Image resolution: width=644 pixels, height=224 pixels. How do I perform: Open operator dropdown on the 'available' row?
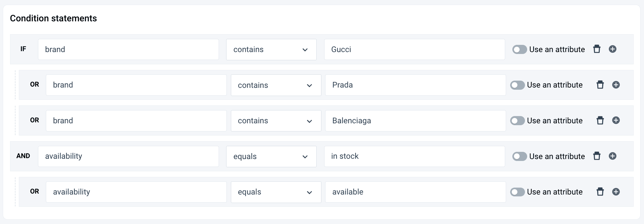click(276, 192)
